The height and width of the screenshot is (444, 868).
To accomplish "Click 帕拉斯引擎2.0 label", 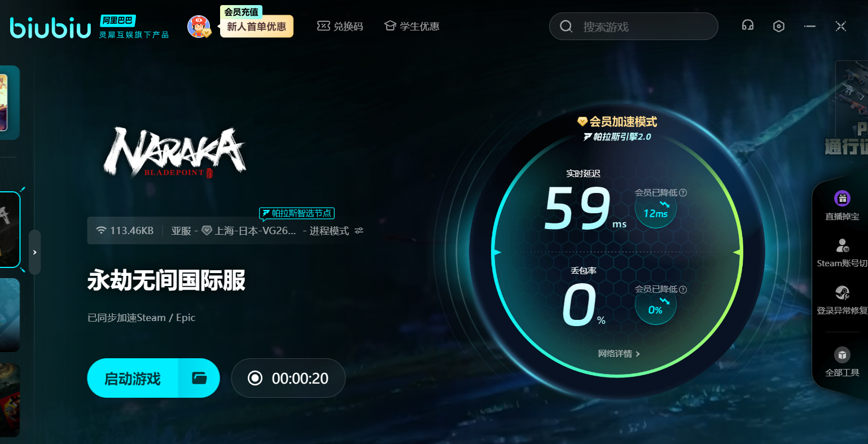I will [617, 137].
